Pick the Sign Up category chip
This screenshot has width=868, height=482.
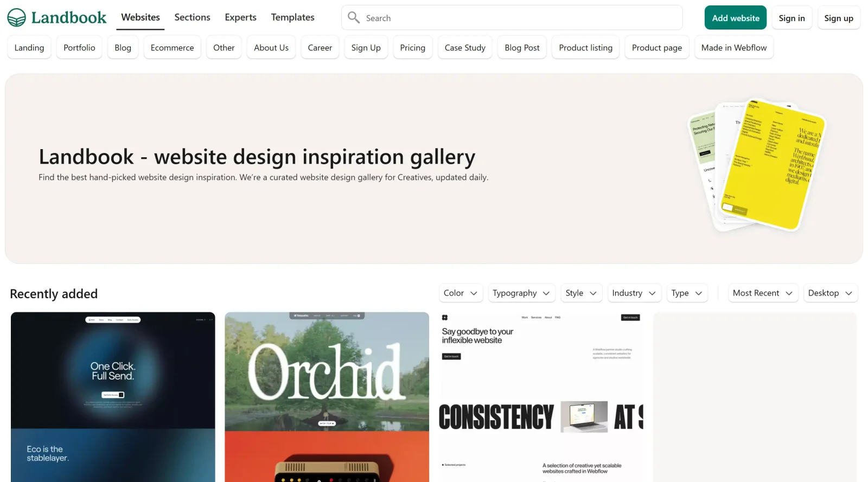point(366,48)
